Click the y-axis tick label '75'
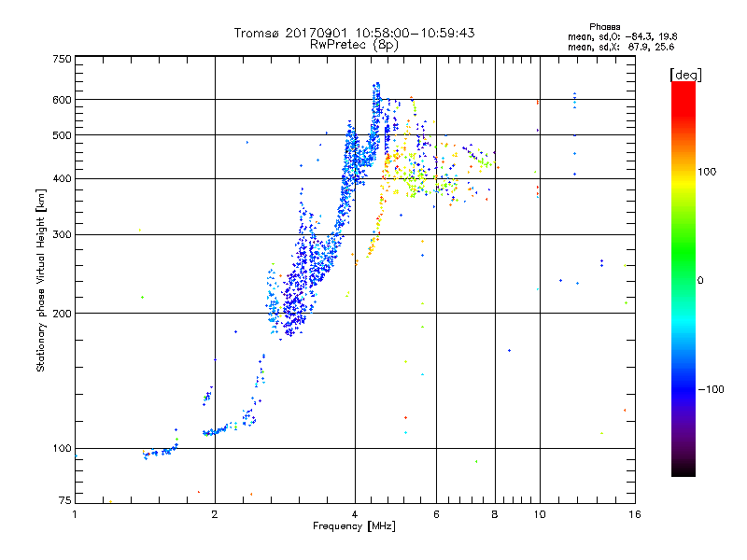The height and width of the screenshot is (560, 747). (65, 500)
